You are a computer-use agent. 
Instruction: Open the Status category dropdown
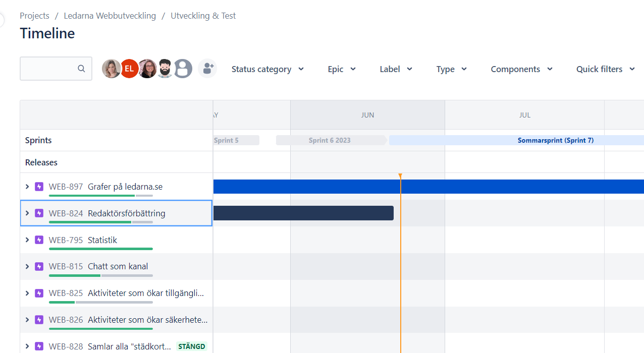pos(267,69)
